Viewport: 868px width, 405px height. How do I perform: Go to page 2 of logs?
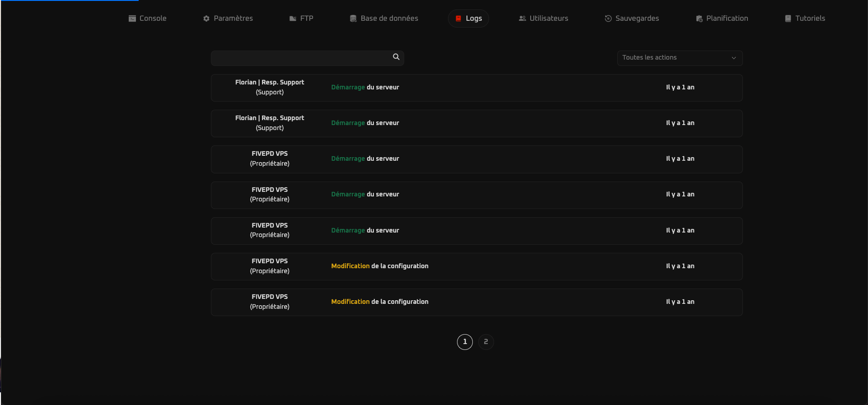coord(486,342)
